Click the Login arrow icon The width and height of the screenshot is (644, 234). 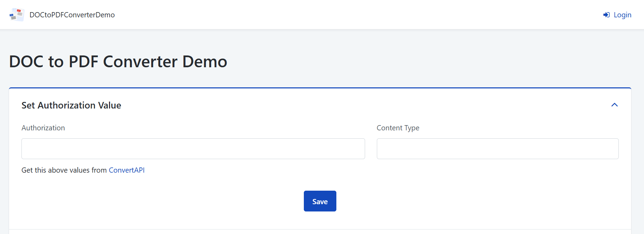point(606,15)
